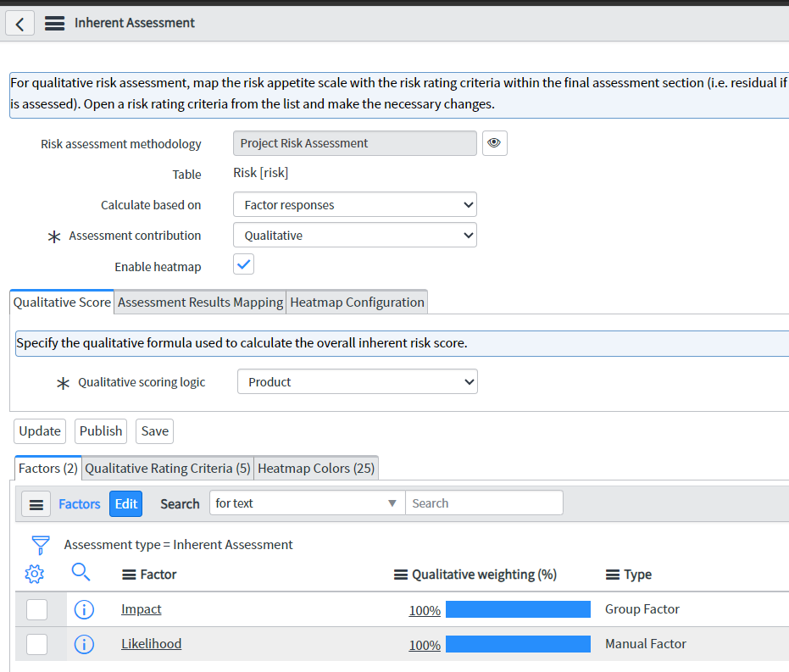Switch to the Heatmap Configuration tab

356,302
